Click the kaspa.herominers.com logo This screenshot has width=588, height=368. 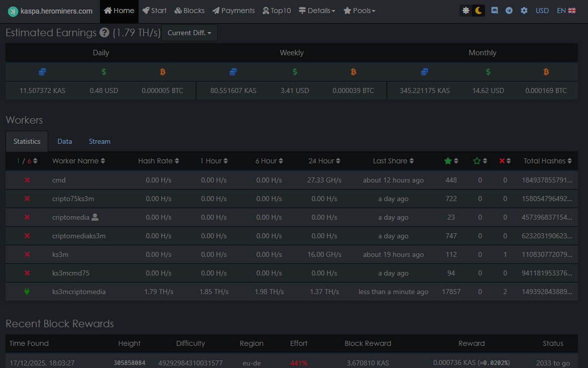coord(50,11)
